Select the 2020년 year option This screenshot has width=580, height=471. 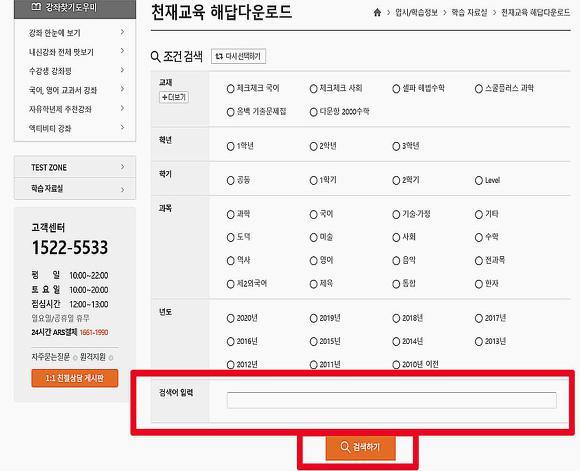tap(230, 318)
